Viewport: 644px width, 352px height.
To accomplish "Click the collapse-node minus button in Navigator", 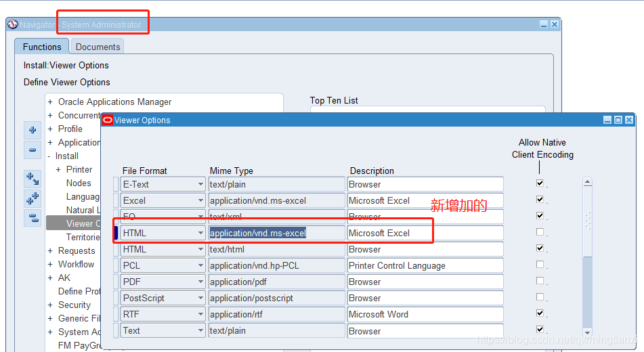I will (x=33, y=150).
